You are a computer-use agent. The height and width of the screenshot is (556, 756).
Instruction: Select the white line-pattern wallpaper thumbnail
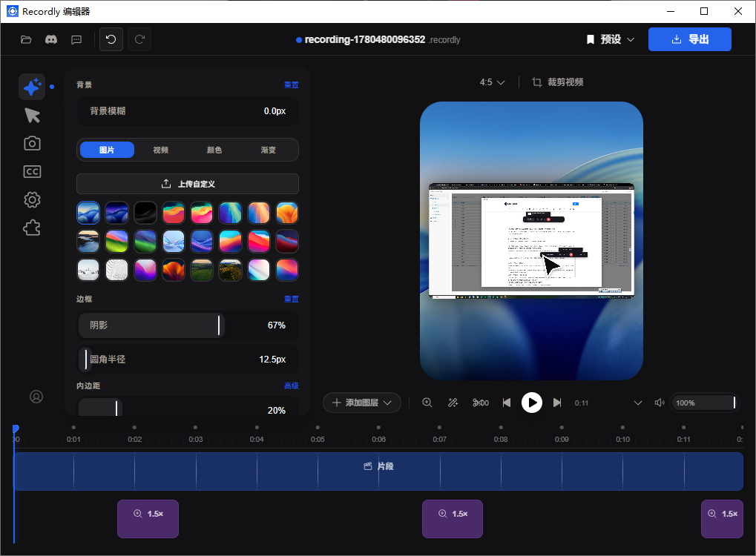coord(116,270)
